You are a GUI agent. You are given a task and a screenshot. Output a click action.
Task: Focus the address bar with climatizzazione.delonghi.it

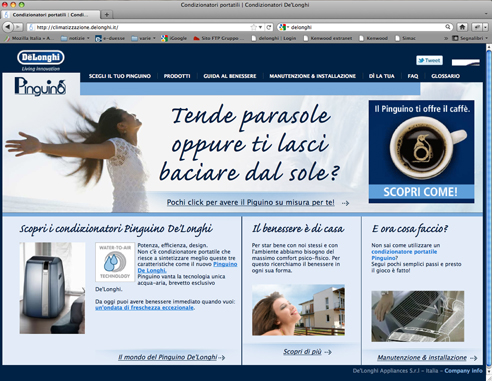click(x=140, y=27)
